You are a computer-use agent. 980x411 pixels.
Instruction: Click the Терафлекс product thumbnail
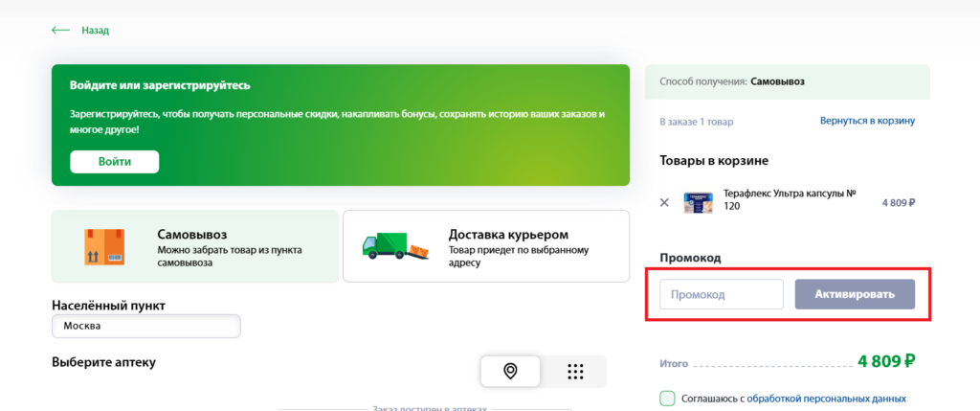coord(698,203)
